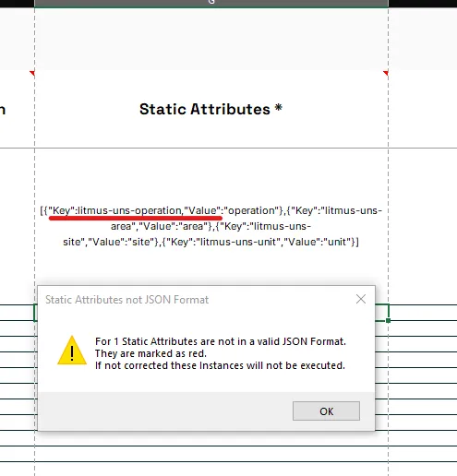Select the partially visible header cell ending in n
Viewport: 457px width, 476px height.
coord(18,109)
